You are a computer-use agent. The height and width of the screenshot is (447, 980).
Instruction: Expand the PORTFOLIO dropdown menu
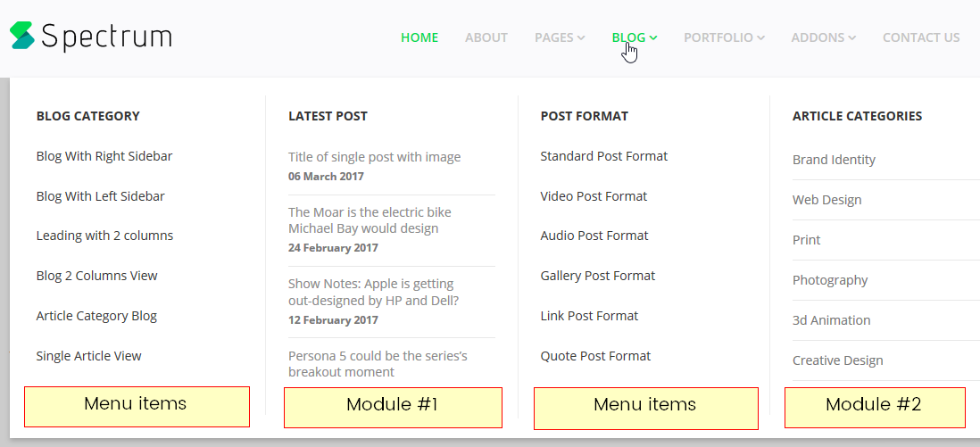724,37
